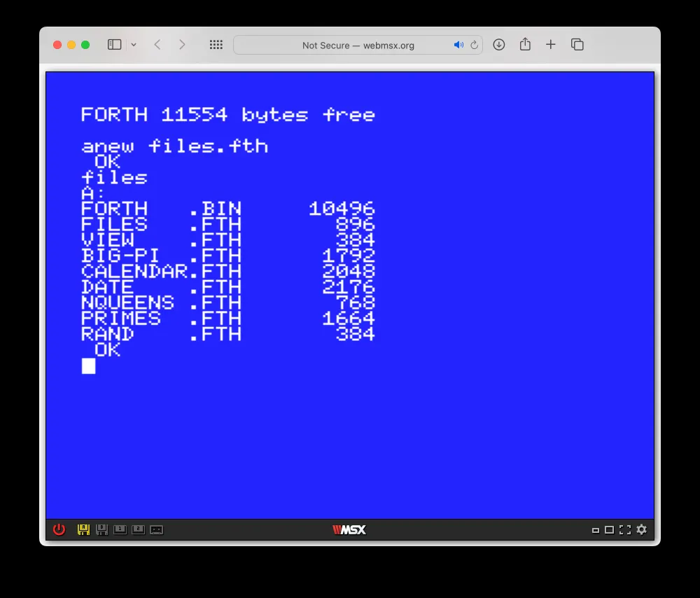Open a new tab with plus button
This screenshot has width=700, height=598.
pos(551,45)
